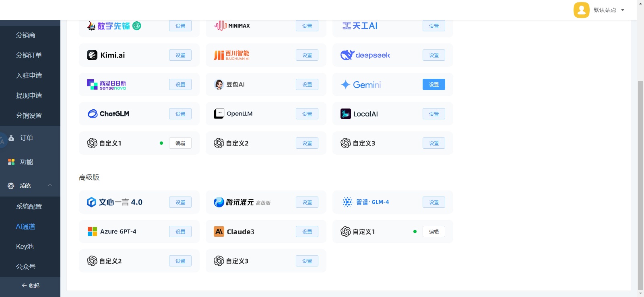Click the user avatar icon at top right
644x297 pixels.
(x=581, y=10)
